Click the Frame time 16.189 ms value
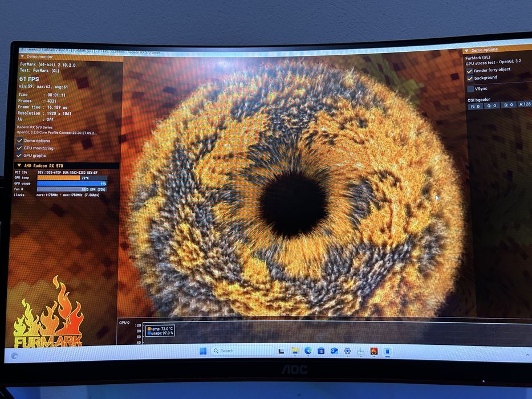532x399 pixels. (x=57, y=107)
